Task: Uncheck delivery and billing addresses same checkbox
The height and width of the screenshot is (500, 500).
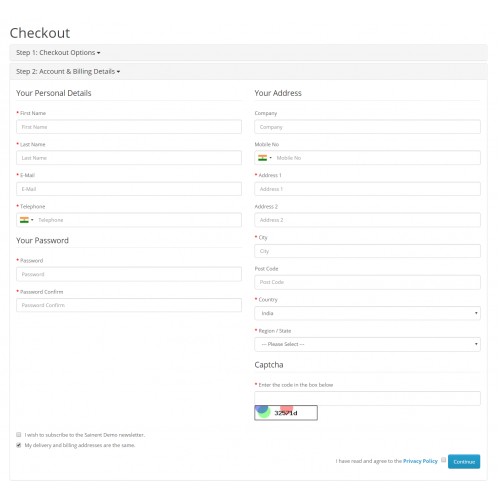Action: pos(19,445)
